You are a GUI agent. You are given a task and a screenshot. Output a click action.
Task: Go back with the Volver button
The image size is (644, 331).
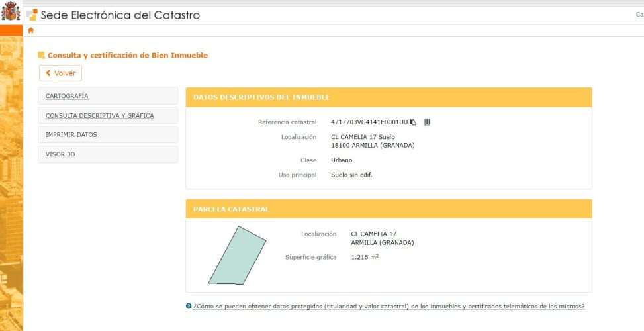(x=60, y=73)
